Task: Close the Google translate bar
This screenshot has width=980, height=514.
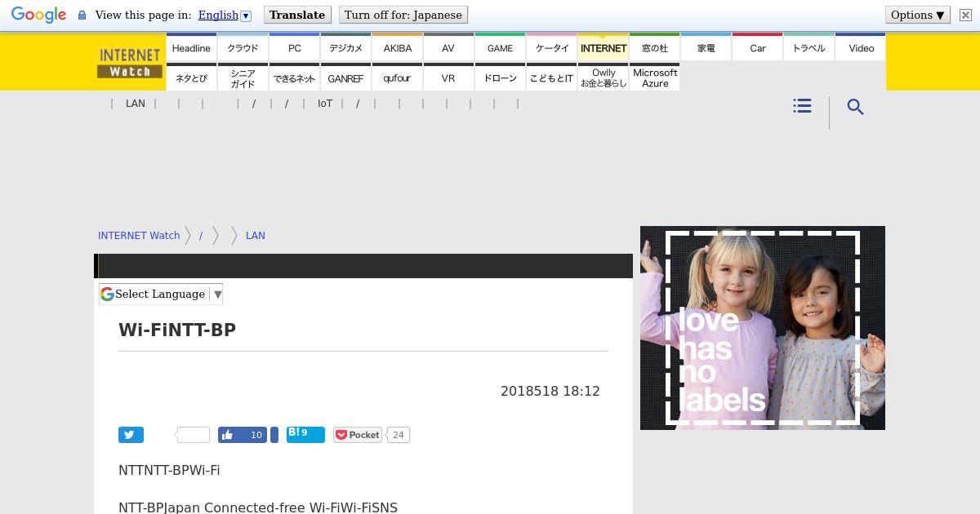Action: point(965,16)
